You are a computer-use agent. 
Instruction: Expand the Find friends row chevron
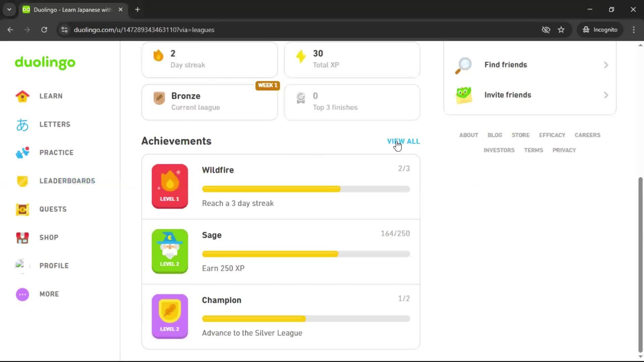coord(606,65)
